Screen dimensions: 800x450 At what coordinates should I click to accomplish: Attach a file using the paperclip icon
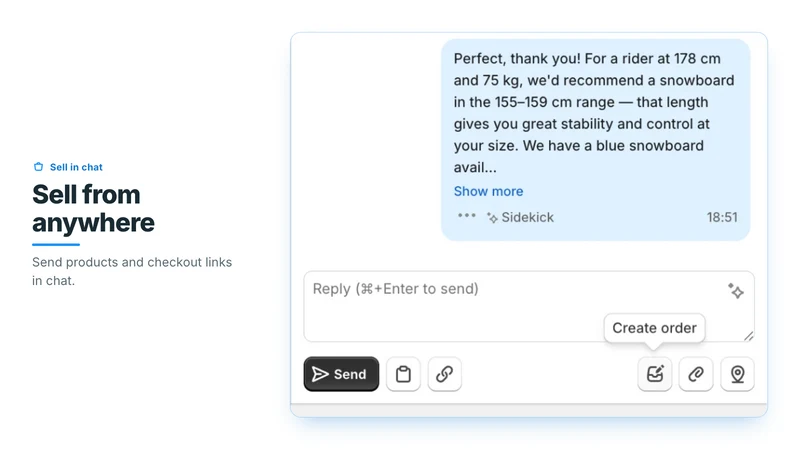(696, 374)
